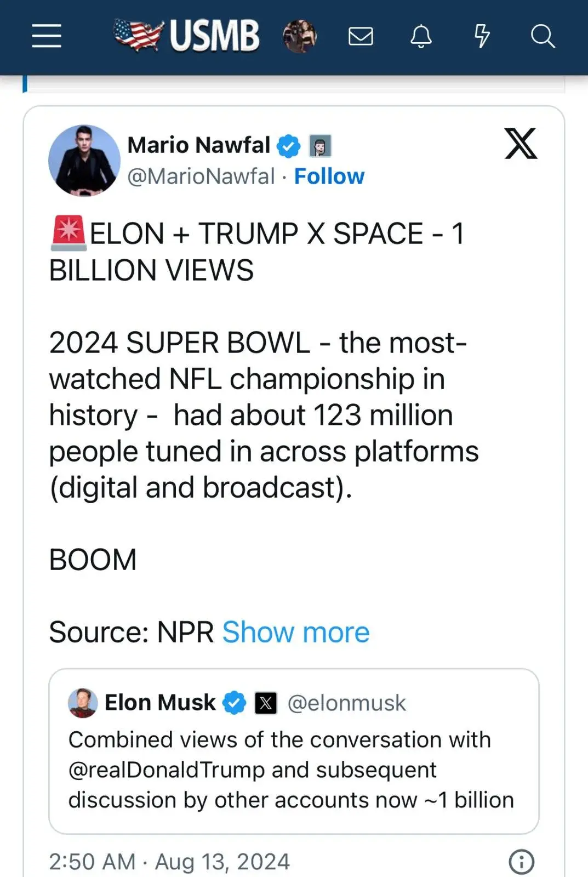Follow Mario Nawfal

[x=329, y=176]
